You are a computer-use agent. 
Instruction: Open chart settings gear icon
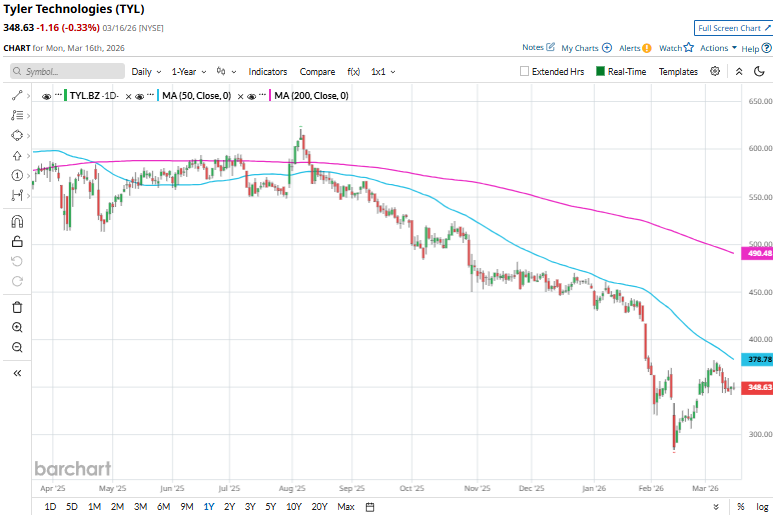pos(715,71)
